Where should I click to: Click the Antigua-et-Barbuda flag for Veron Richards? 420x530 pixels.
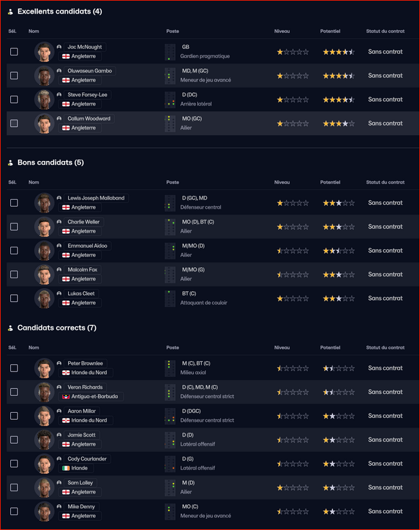66,397
